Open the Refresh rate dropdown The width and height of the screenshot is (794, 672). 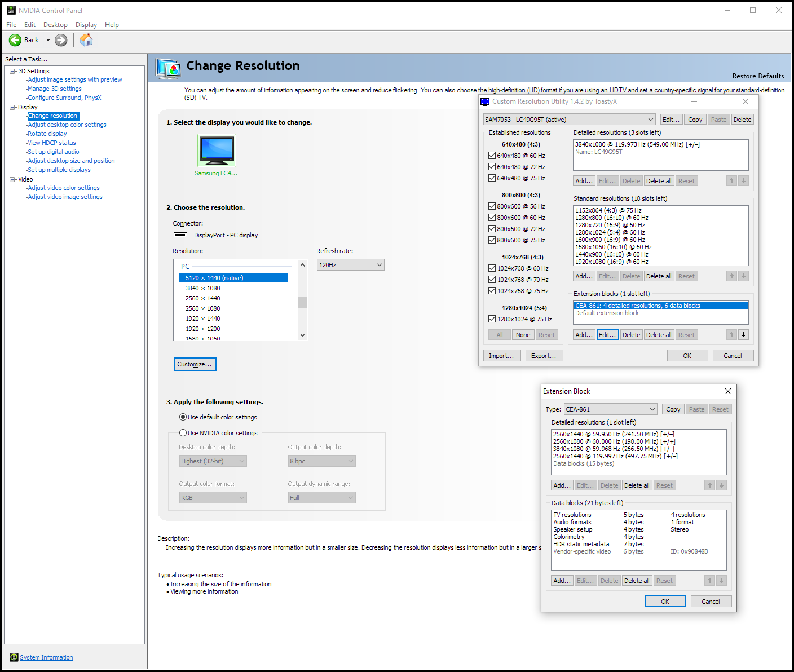(x=350, y=265)
